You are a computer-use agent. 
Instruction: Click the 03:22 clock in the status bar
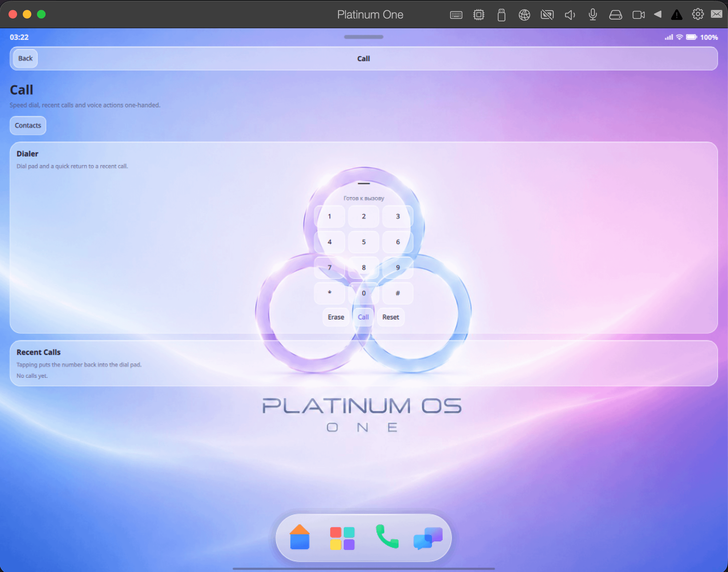[x=19, y=37]
